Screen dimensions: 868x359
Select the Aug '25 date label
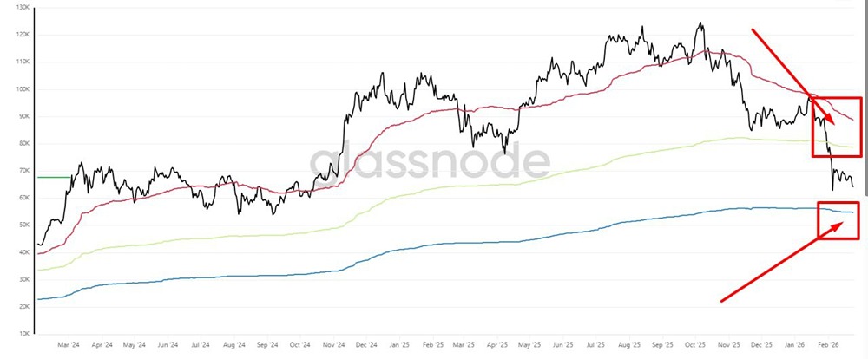point(631,344)
